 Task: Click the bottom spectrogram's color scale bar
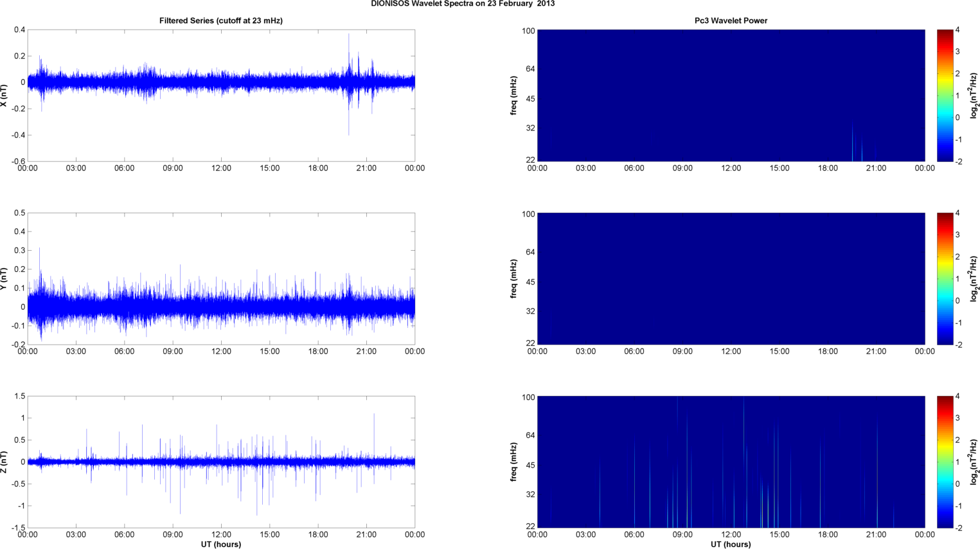[x=945, y=462]
